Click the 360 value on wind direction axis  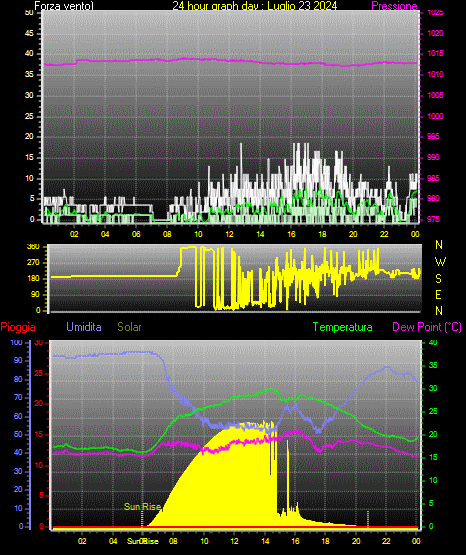33,247
